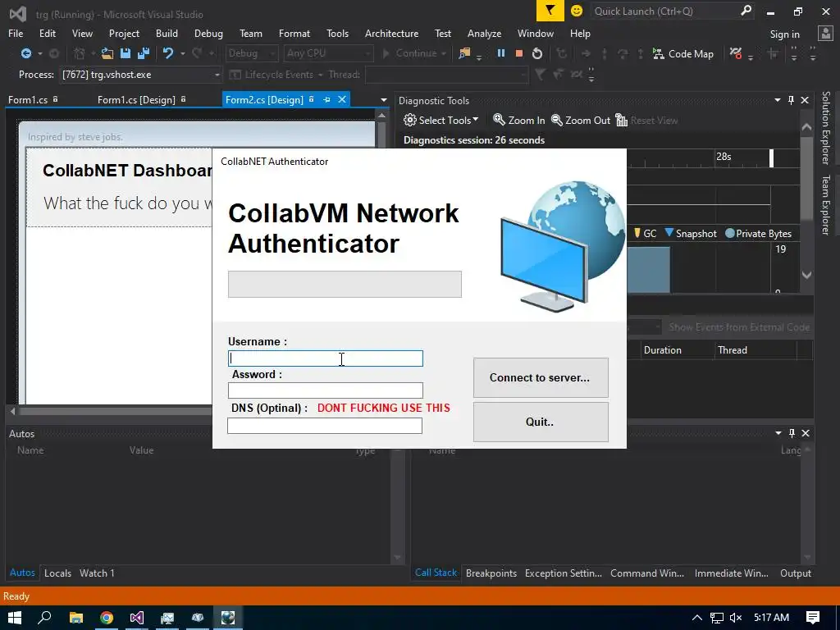This screenshot has width=840, height=630.
Task: Open Select Tools gear menu
Action: coord(441,120)
